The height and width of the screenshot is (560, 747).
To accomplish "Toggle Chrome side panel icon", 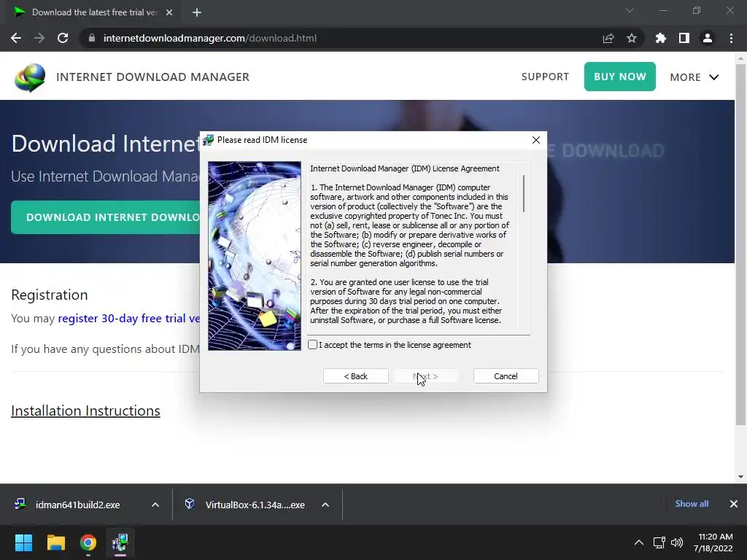I will point(684,38).
